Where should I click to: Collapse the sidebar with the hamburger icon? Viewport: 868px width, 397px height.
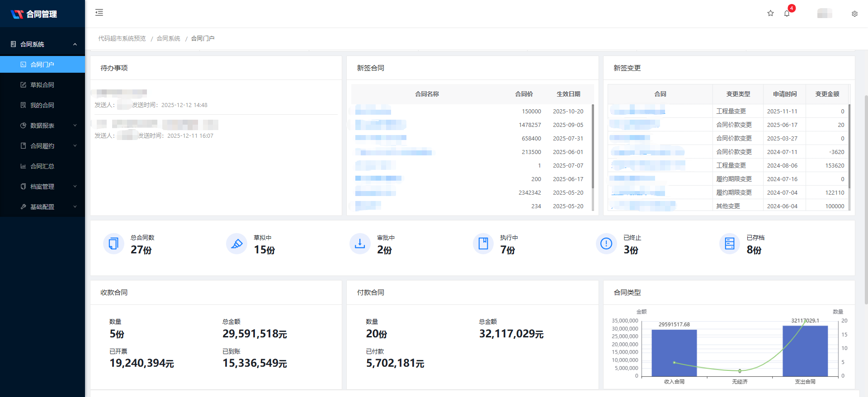(99, 13)
